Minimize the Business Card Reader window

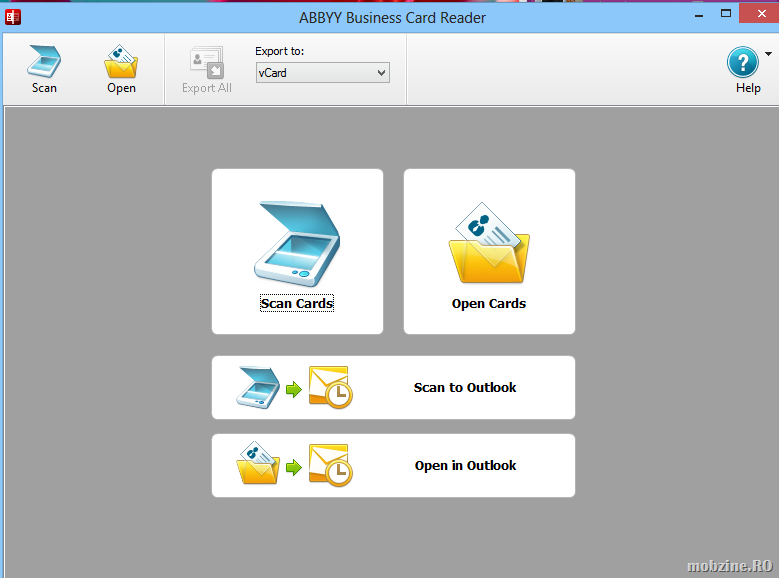(x=699, y=15)
